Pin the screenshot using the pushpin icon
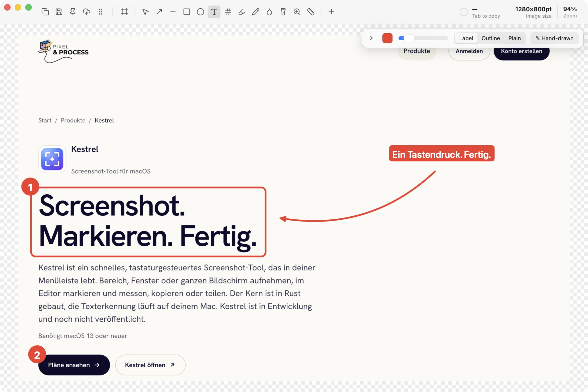The image size is (588, 392). coord(73,12)
